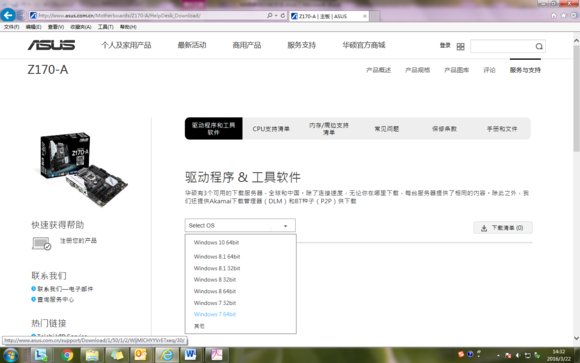Click the grid icon beside 登录
This screenshot has width=580, height=363.
[460, 47]
